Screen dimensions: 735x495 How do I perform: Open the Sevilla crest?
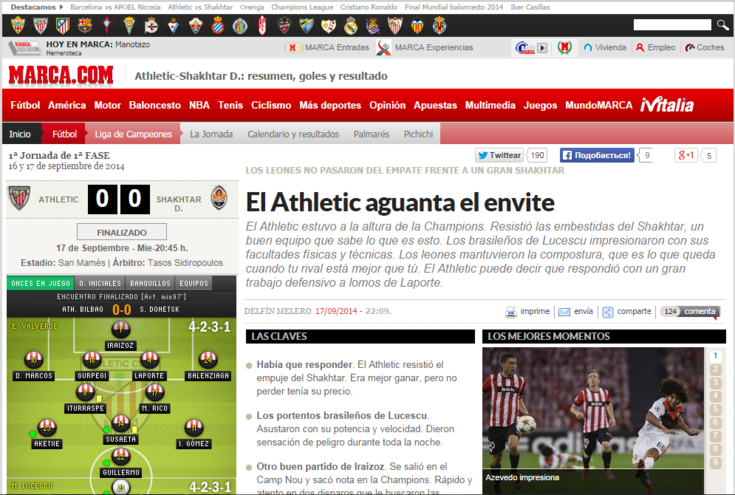[395, 25]
